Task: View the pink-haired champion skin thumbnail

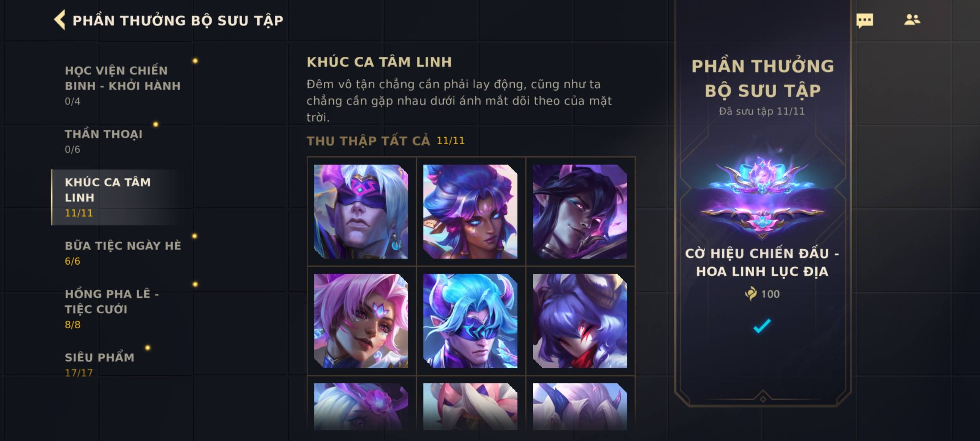Action: click(361, 321)
